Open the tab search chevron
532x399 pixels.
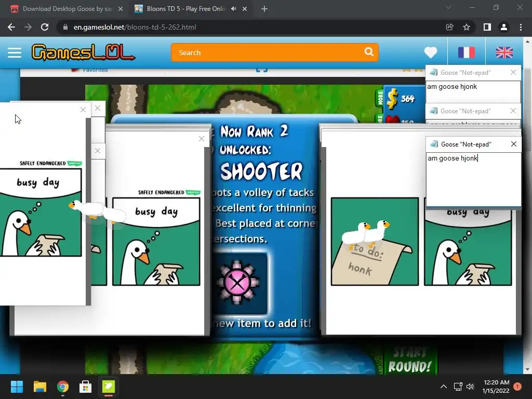coord(448,7)
